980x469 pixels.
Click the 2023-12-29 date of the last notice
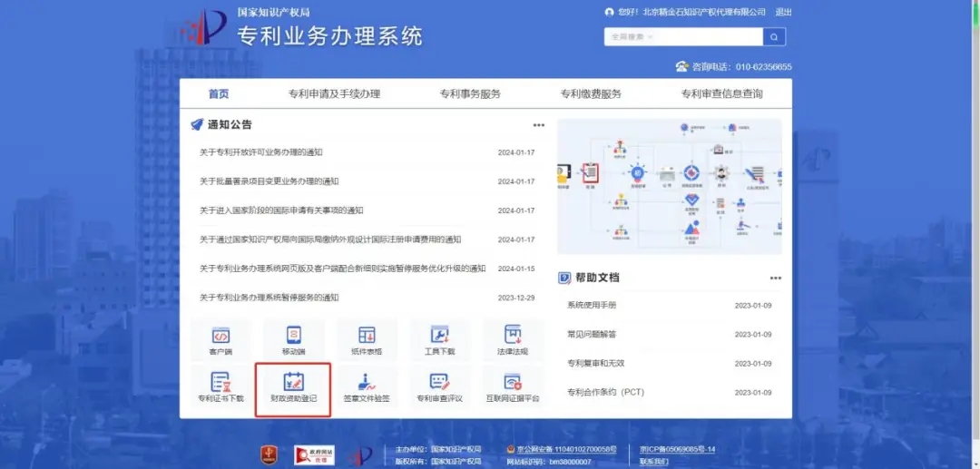coord(516,298)
